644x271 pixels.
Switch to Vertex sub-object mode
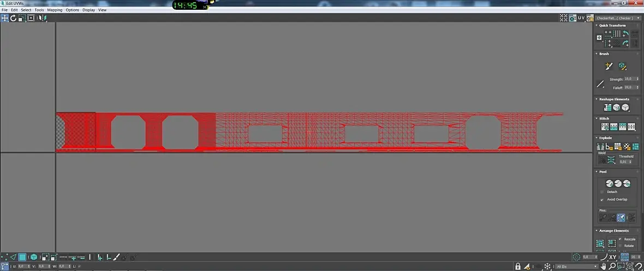tap(4, 257)
